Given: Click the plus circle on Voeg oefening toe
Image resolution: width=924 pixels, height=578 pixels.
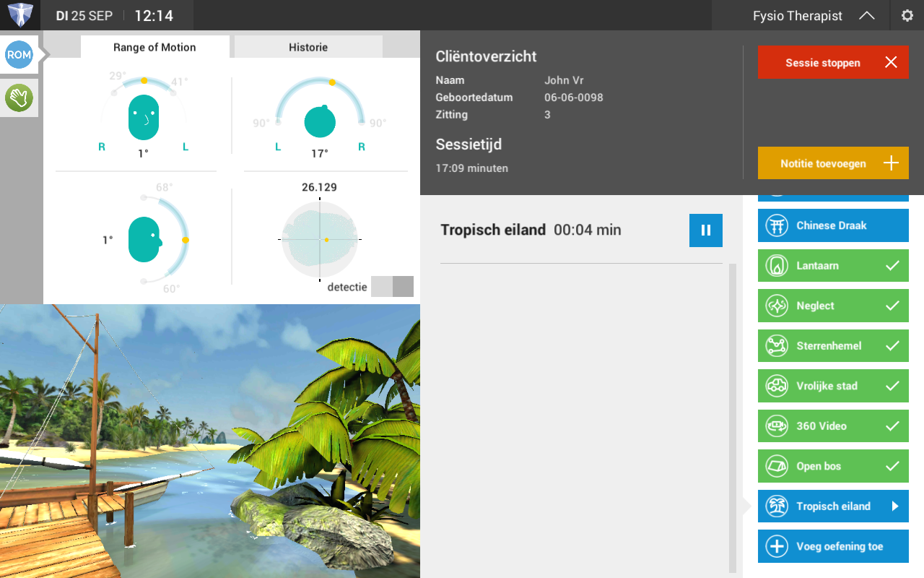Looking at the screenshot, I should [777, 546].
